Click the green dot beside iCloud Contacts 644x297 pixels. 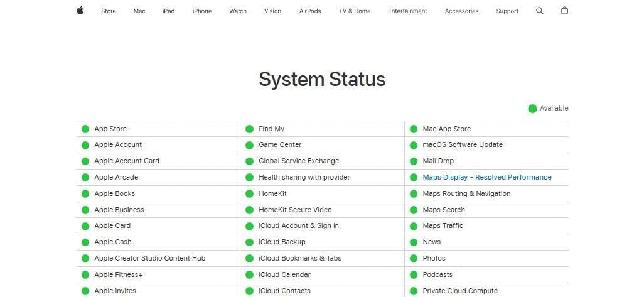pyautogui.click(x=249, y=291)
